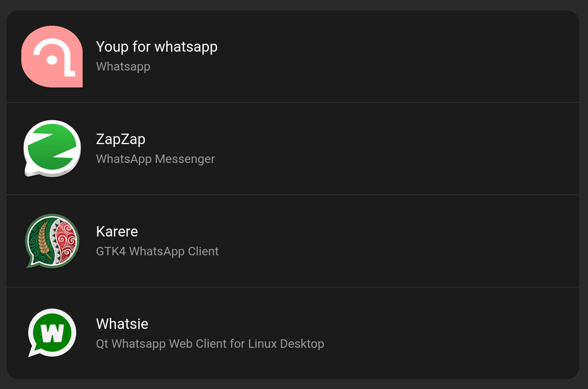Click "Qt Whatsapp Web Client for Linux Desktop" text

click(210, 344)
